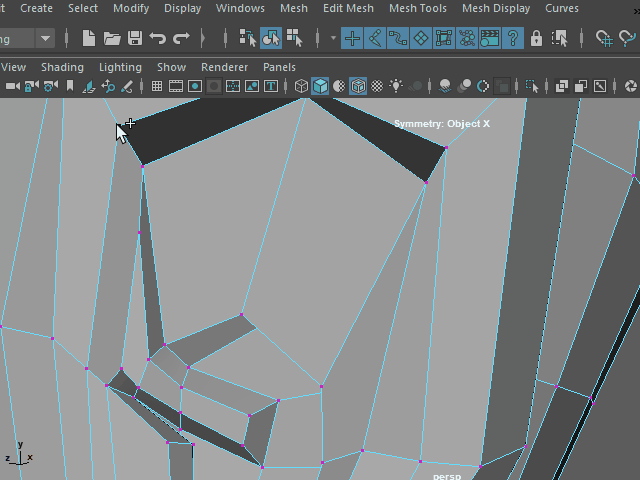Viewport: 640px width, 480px height.
Task: Expand the selection mask arrow dropdown
Action: pos(333,39)
